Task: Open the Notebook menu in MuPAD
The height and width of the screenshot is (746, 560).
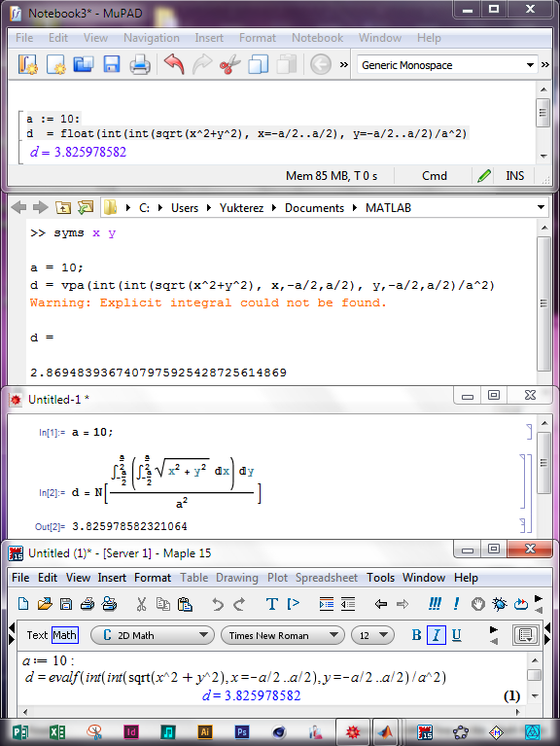Action: click(x=317, y=38)
